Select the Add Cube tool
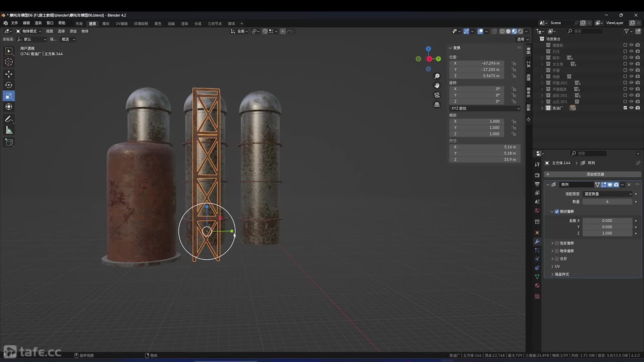644x362 pixels. click(9, 142)
